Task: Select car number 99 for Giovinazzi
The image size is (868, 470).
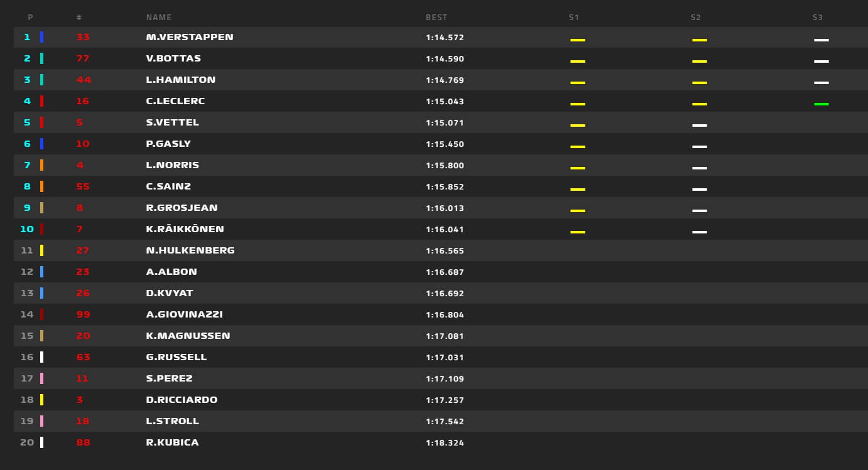Action: 82,314
